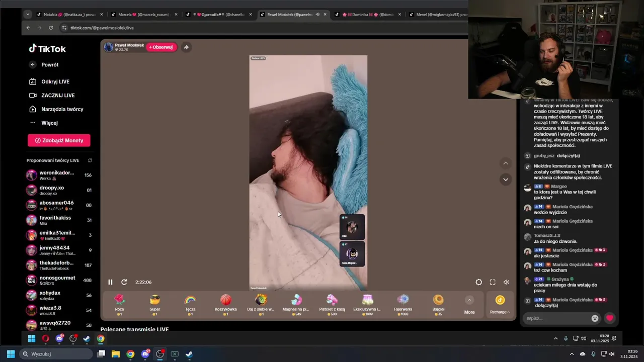Switch to the Menel miglasmiglas93 browser tab
644x362 pixels.
pyautogui.click(x=438, y=15)
